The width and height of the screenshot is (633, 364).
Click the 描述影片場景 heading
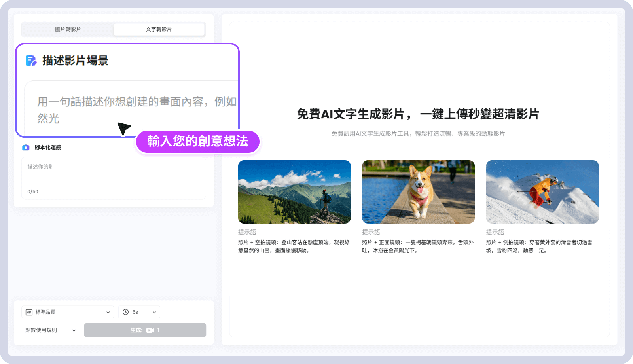(x=75, y=61)
